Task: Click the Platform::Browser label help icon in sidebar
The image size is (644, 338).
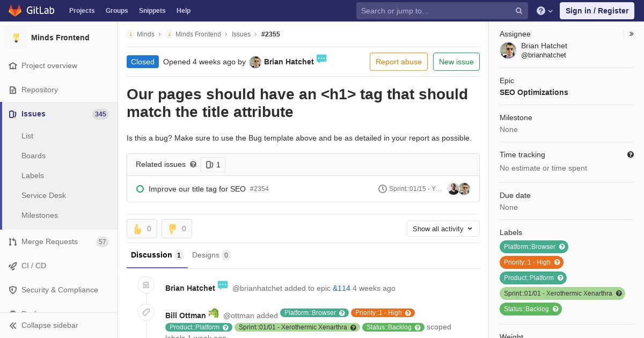Action: 562,247
